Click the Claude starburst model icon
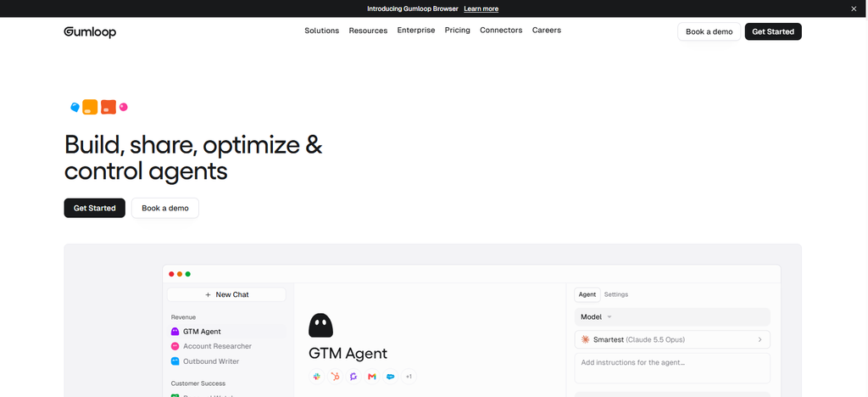Screen dimensions: 868x397 pos(585,339)
